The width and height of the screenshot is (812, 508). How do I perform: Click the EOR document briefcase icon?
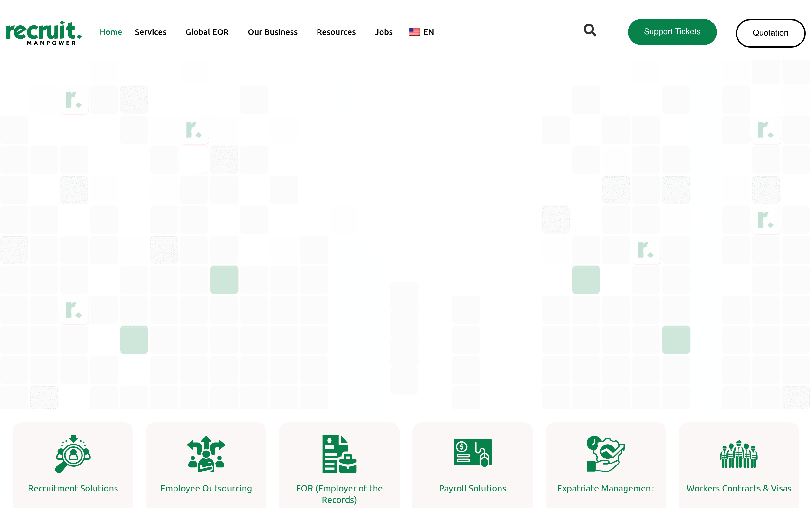click(339, 454)
